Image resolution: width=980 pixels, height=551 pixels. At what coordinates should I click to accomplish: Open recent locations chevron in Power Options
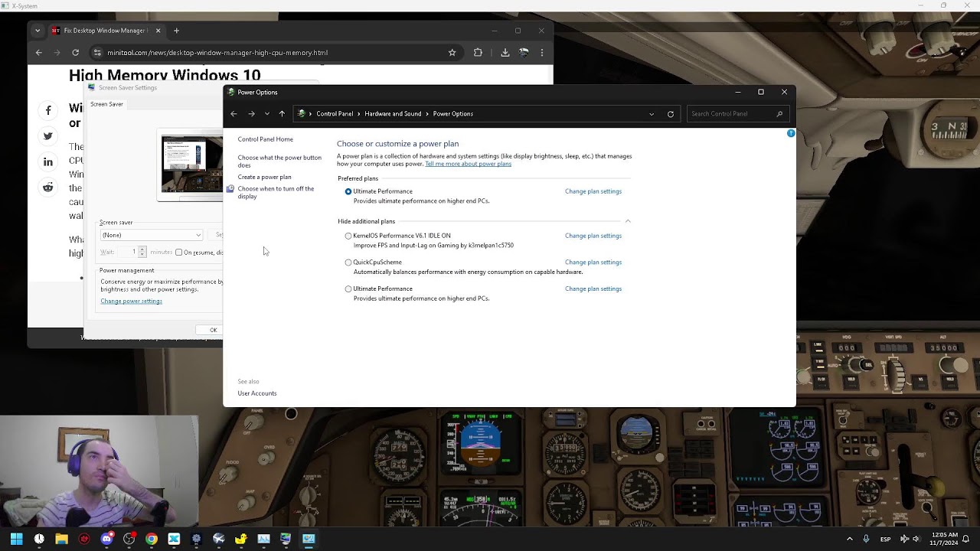[266, 114]
